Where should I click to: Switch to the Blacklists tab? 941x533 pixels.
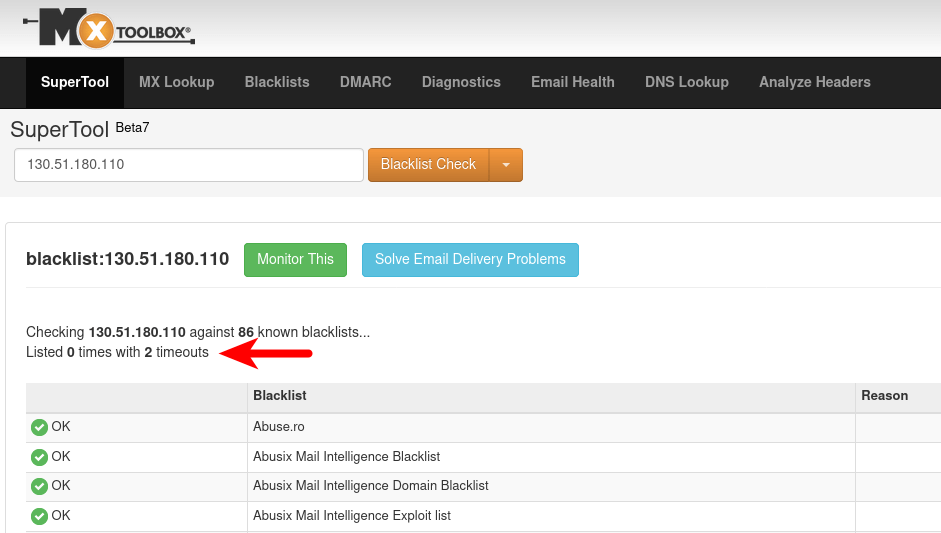[x=277, y=82]
